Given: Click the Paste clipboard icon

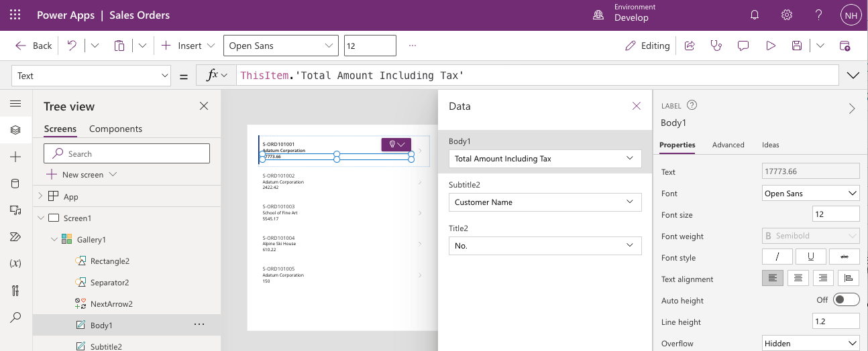Looking at the screenshot, I should [119, 46].
